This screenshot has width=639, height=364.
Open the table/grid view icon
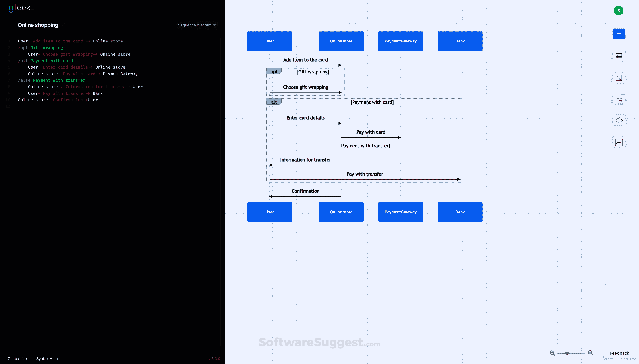click(x=619, y=56)
